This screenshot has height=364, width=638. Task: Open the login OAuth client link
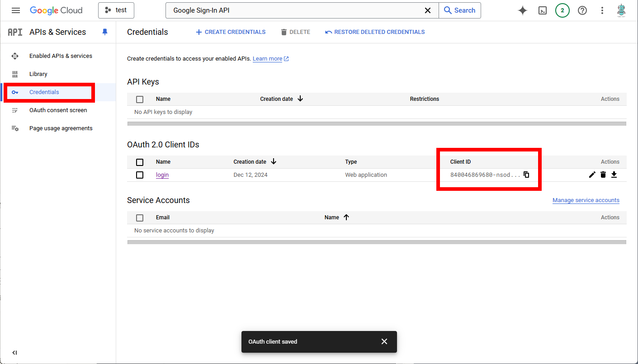tap(162, 175)
